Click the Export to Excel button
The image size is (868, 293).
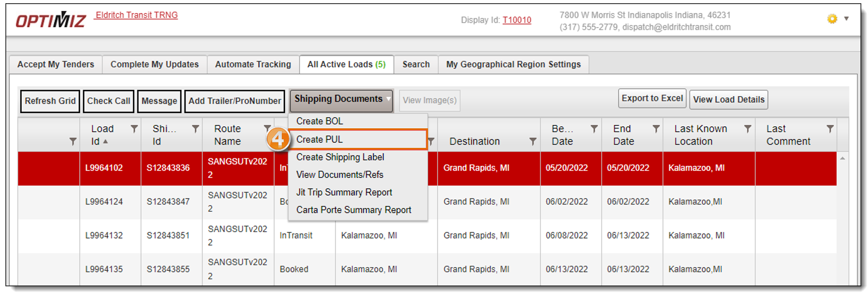click(652, 98)
